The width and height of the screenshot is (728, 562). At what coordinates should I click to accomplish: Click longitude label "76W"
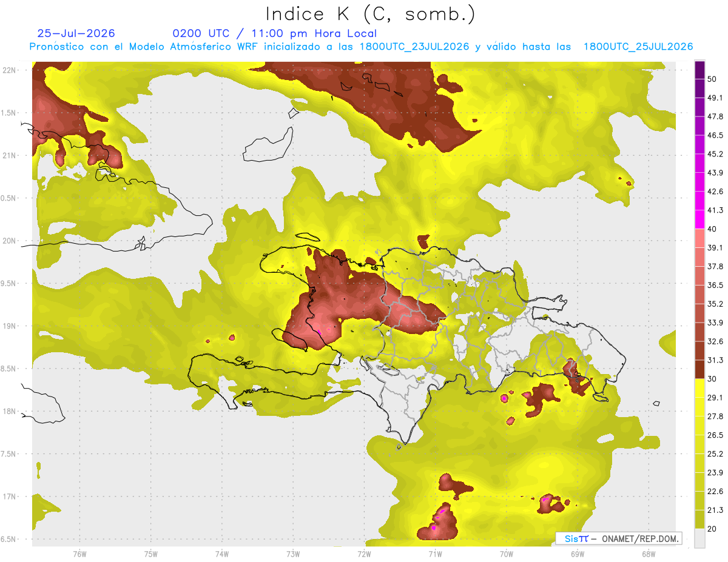[79, 554]
